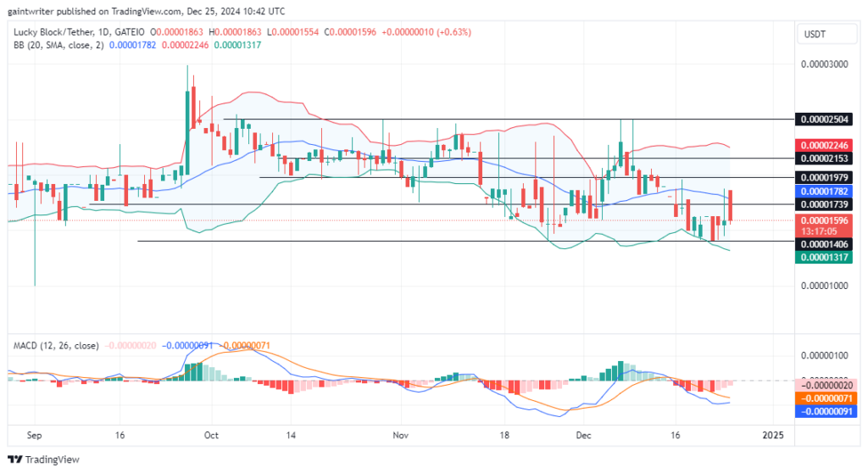Click the TradingView logo at bottom left
This screenshot has width=868, height=473.
[43, 459]
